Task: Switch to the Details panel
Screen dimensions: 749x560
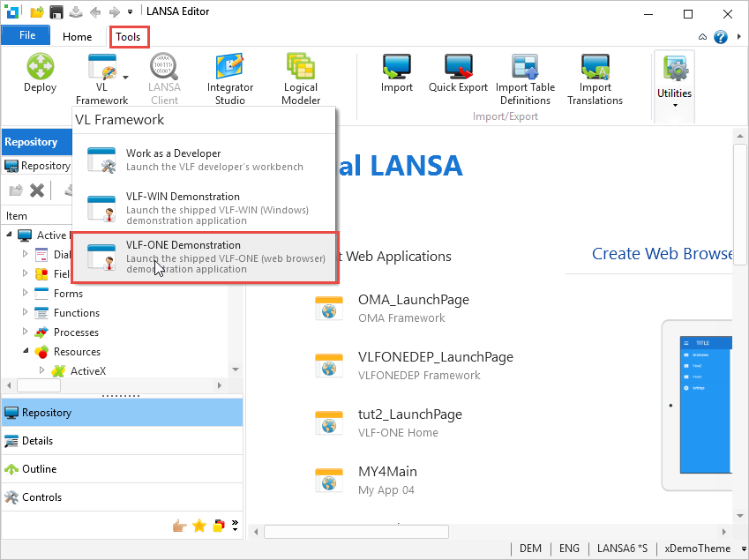Action: tap(123, 441)
